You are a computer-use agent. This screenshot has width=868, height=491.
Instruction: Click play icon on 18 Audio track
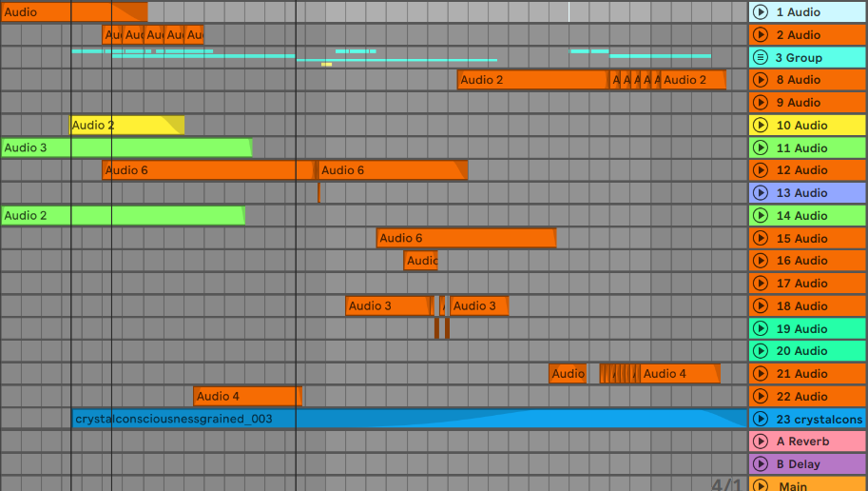[761, 305]
